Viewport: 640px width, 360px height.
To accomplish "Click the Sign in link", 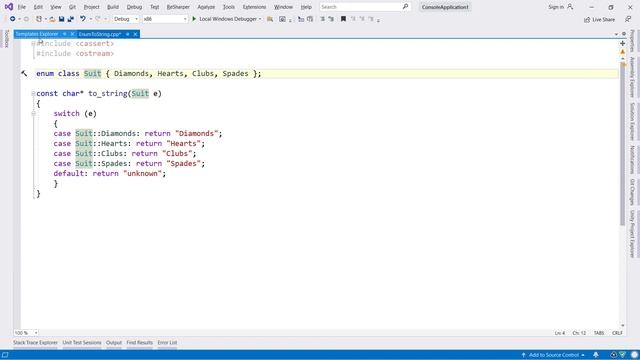I will click(x=556, y=7).
